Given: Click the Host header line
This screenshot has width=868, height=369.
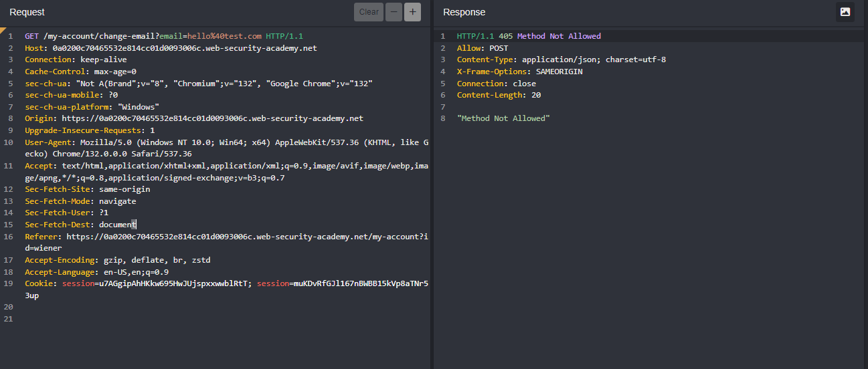Looking at the screenshot, I should [x=171, y=48].
